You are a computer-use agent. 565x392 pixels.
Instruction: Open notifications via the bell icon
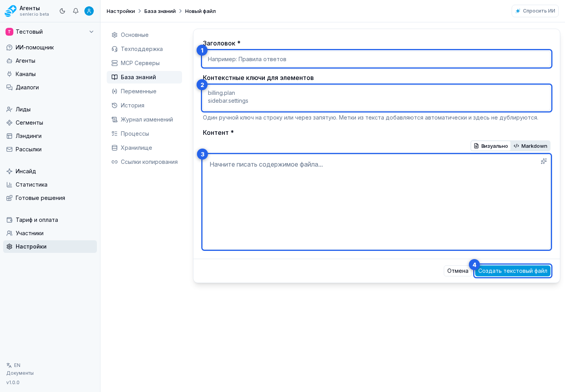click(76, 11)
